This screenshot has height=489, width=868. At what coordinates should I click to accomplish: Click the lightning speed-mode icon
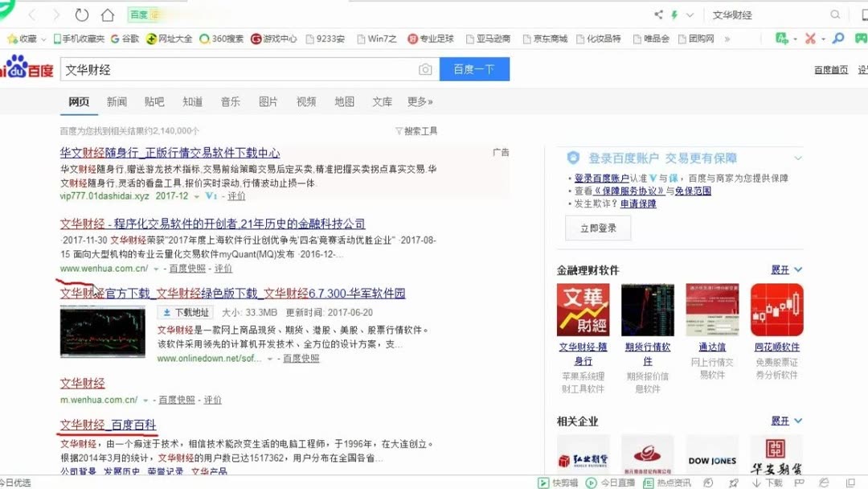(674, 14)
